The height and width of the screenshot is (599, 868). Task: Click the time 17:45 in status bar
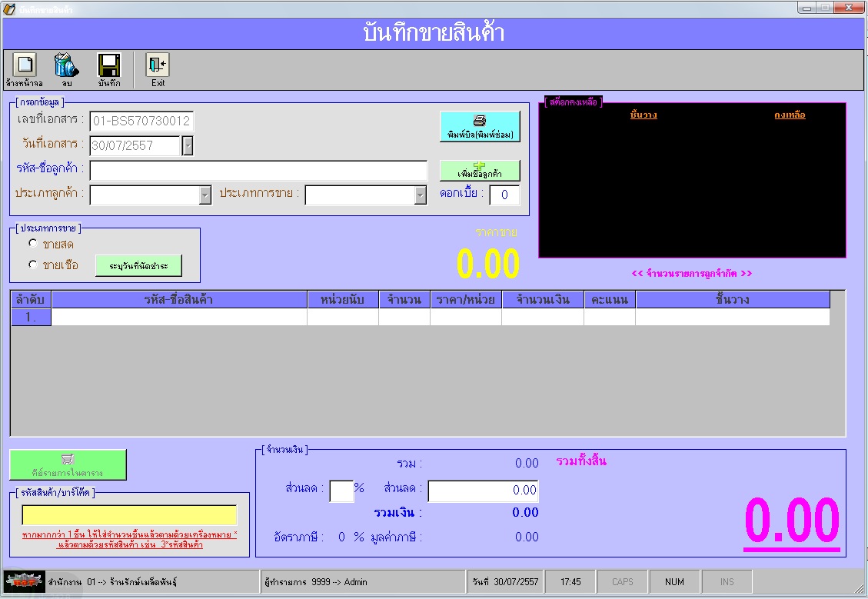click(x=570, y=582)
